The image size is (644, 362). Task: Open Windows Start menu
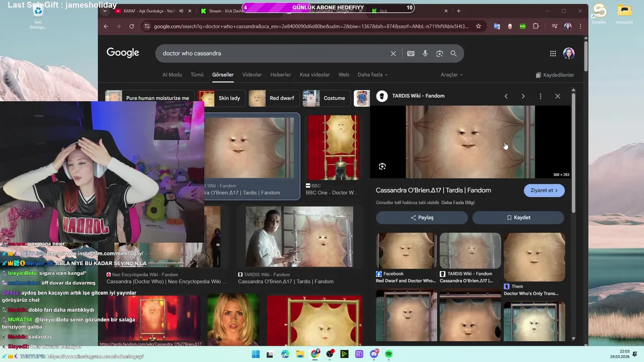pyautogui.click(x=256, y=354)
